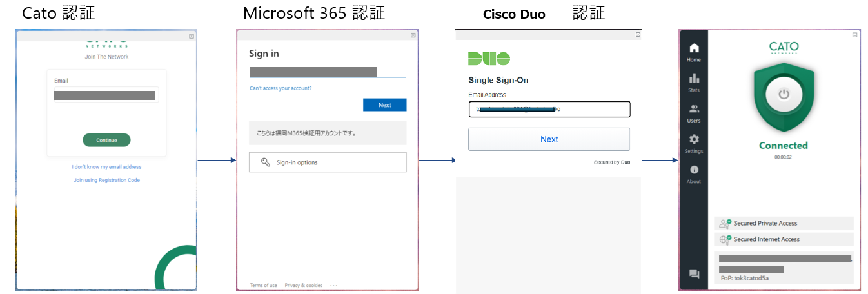This screenshot has height=294, width=868.
Task: Close the Microsoft Sign in window
Action: [413, 35]
